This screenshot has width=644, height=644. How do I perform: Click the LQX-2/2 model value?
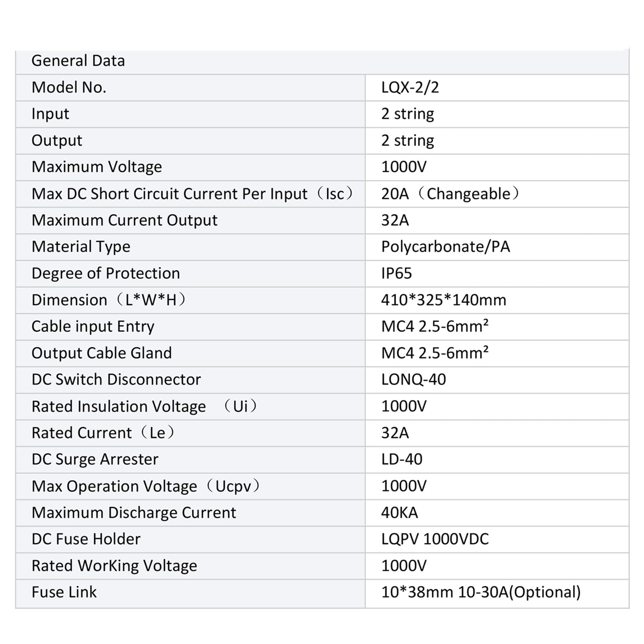pos(410,87)
